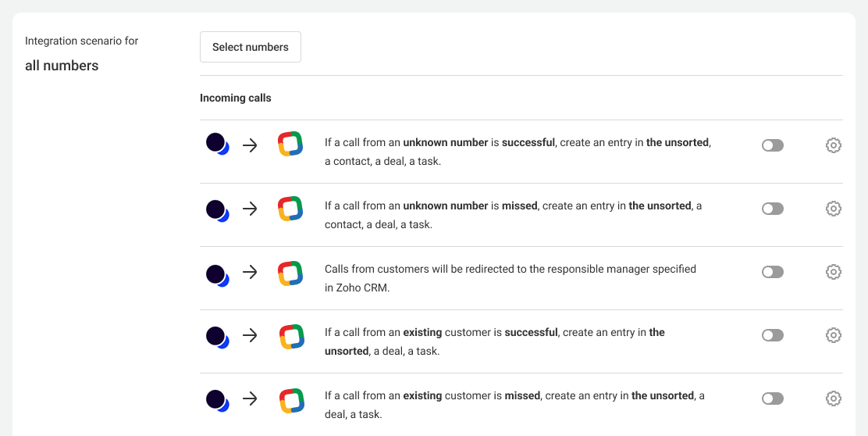Click the Incoming calls section heading

(236, 98)
